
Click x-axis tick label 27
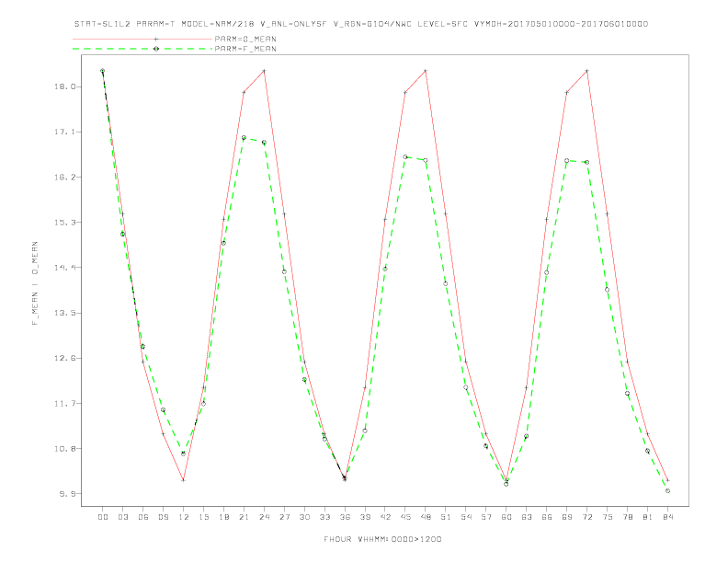click(x=284, y=517)
